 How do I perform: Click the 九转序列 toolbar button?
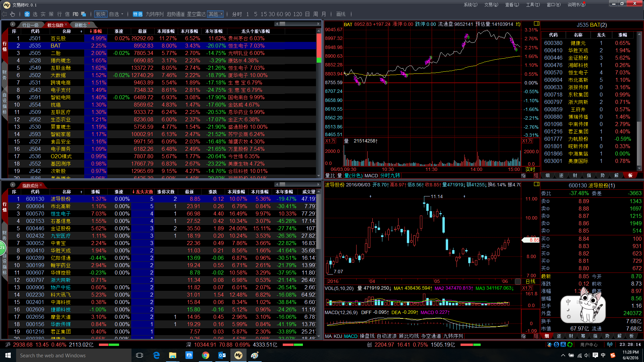pos(154,14)
